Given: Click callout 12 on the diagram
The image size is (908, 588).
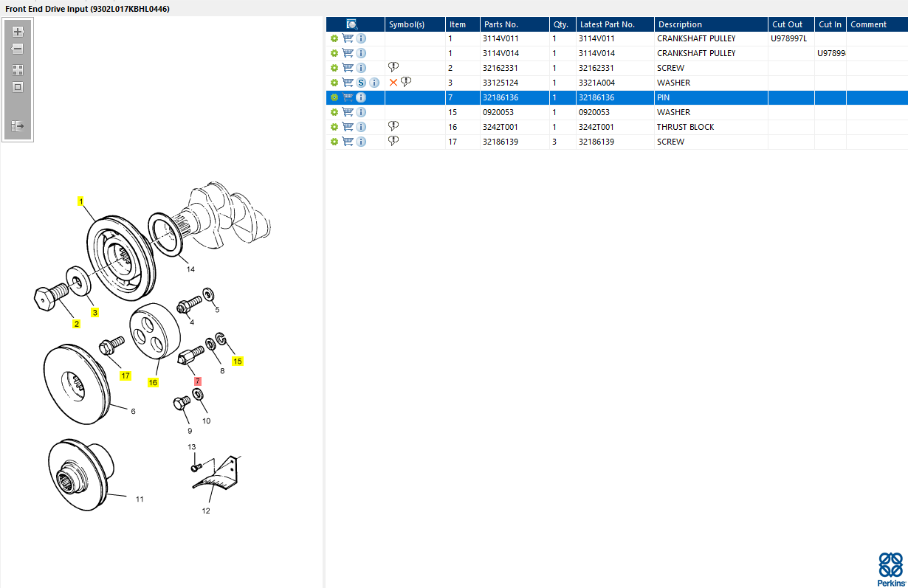Looking at the screenshot, I should (x=206, y=511).
